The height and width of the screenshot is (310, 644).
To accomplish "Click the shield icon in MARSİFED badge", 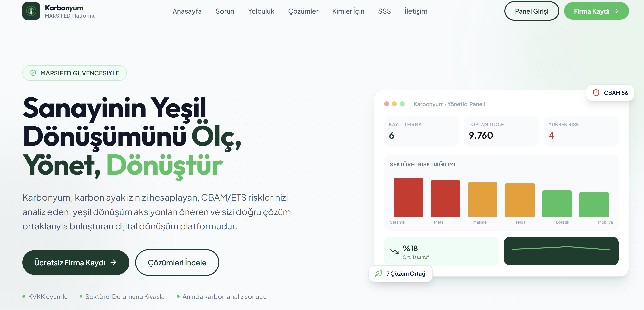I will 33,73.
